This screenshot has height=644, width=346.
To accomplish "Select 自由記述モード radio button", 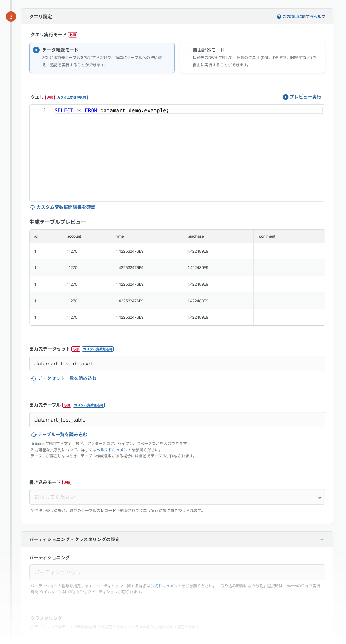I will click(187, 50).
